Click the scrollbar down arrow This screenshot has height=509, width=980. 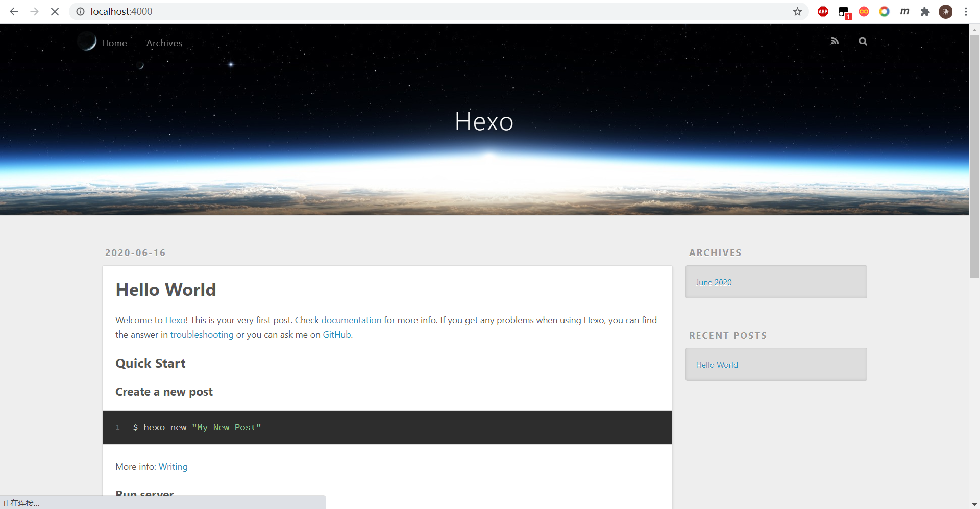tap(974, 504)
